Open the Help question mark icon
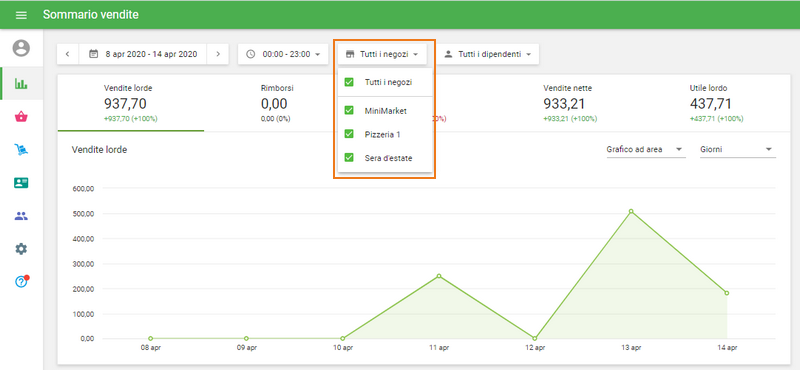 coord(21,282)
